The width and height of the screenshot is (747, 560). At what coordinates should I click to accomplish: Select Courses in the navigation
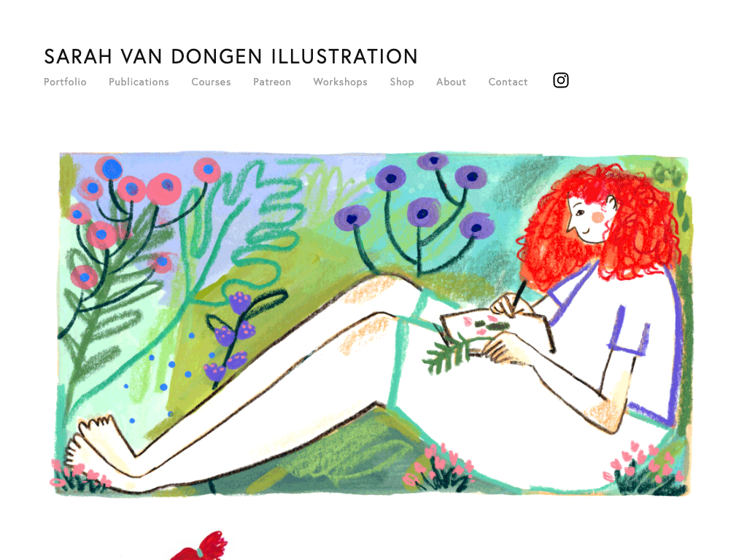pos(211,82)
